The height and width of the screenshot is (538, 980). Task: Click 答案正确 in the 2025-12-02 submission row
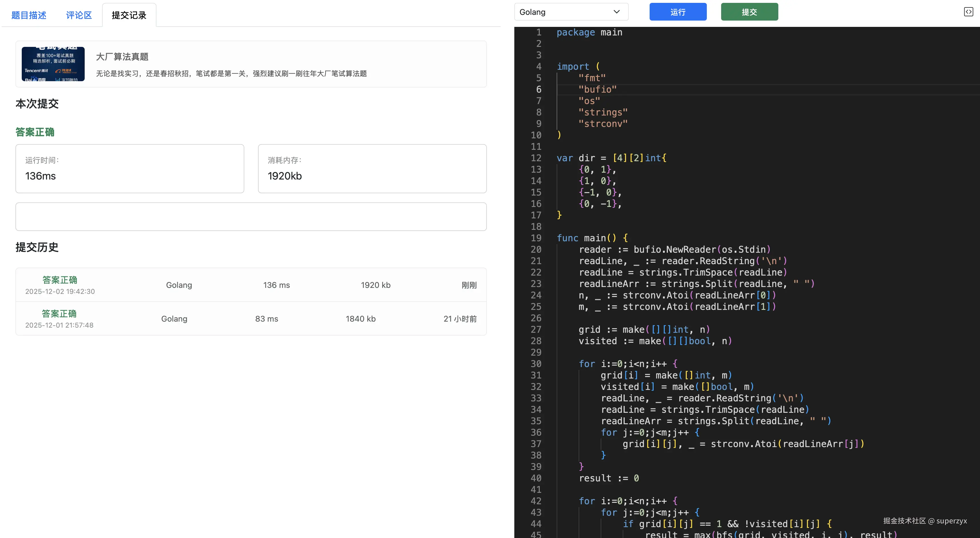click(x=60, y=280)
